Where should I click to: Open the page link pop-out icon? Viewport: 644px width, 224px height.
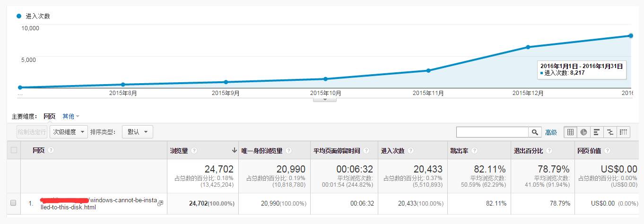pyautogui.click(x=160, y=203)
